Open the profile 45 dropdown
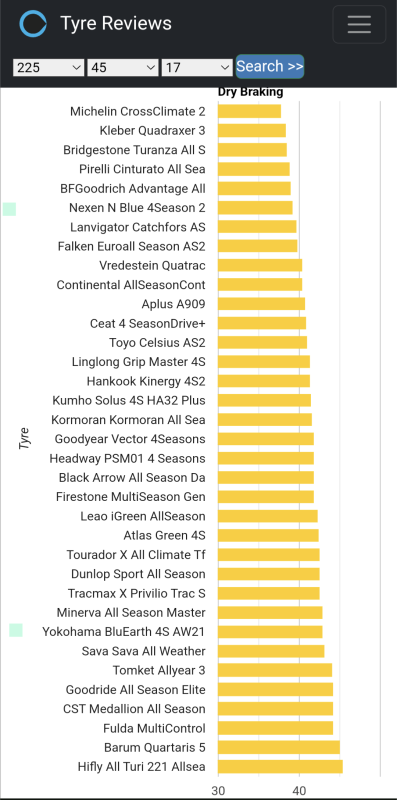The height and width of the screenshot is (800, 397). click(123, 67)
